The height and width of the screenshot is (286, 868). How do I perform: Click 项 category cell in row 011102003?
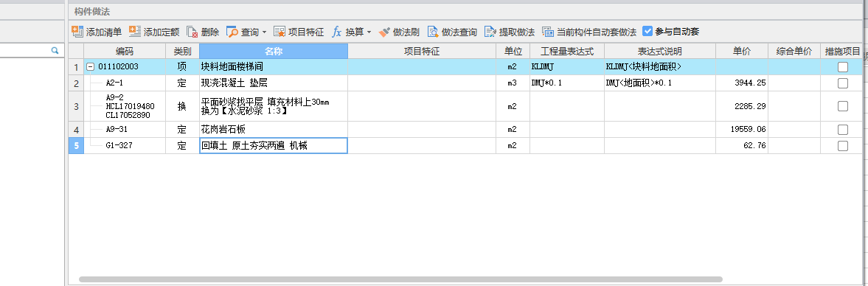(x=182, y=67)
